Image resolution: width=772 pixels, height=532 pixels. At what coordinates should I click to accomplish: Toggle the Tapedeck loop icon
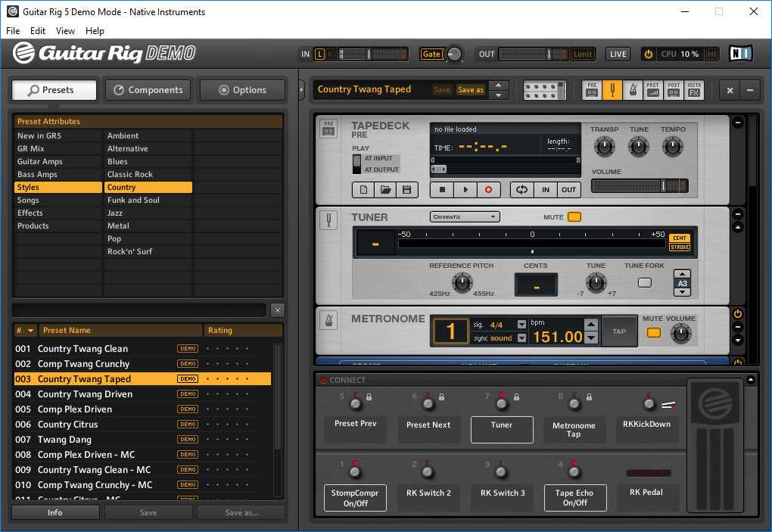521,190
